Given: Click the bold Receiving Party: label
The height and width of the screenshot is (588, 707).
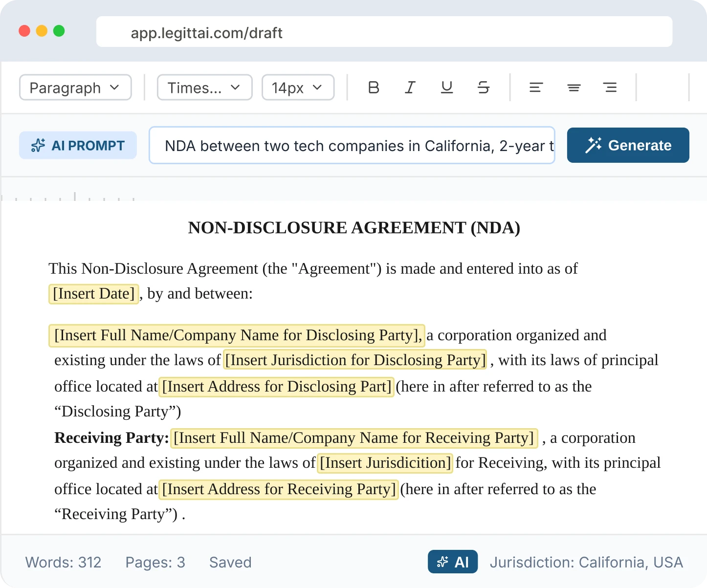Looking at the screenshot, I should pos(111,438).
